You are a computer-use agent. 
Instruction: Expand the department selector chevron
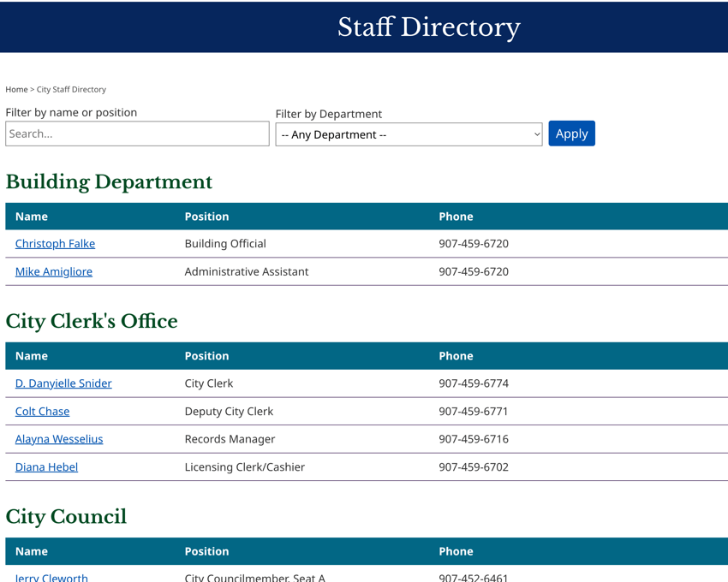[x=536, y=134]
